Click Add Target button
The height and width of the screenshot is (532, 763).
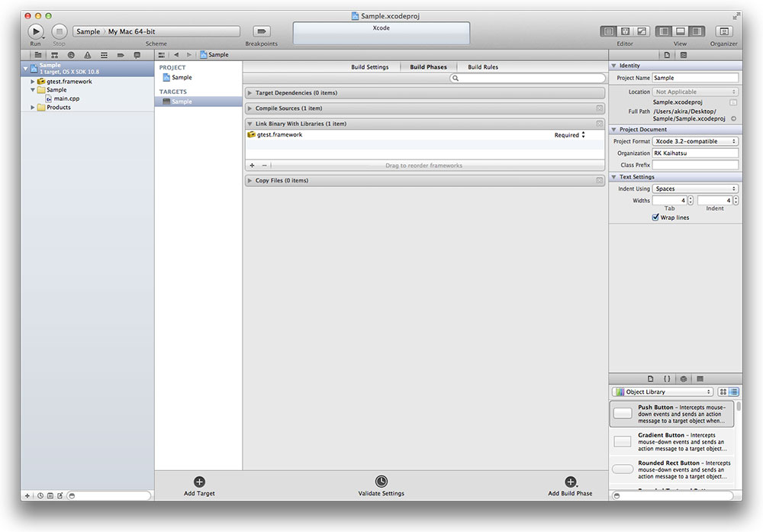point(199,486)
